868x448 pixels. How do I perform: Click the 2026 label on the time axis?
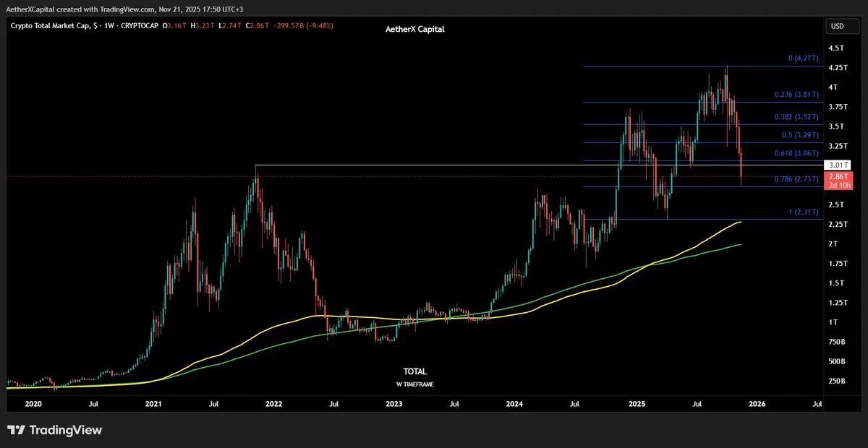tap(757, 405)
